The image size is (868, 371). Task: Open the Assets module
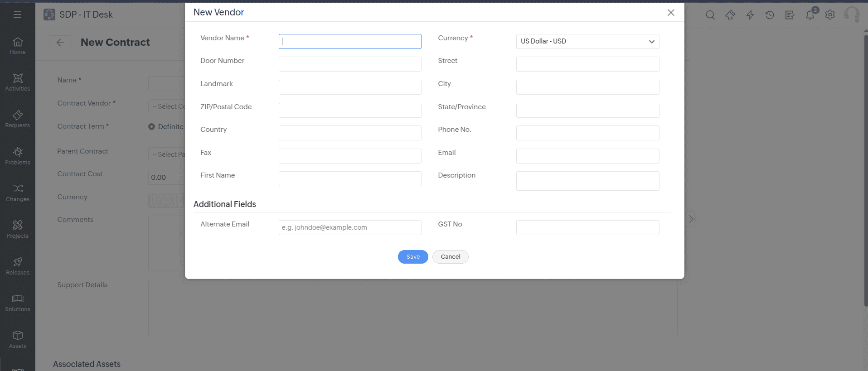coord(18,340)
